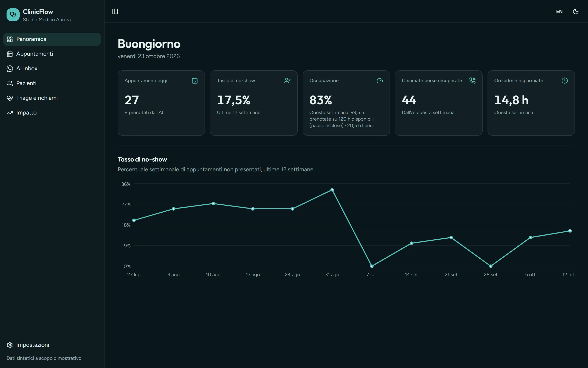
Task: Select the 10 ago data point on the chart
Action: click(213, 203)
